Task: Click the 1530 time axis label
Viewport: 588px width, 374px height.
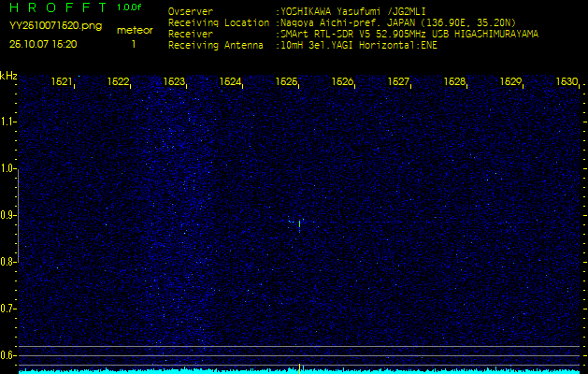Action: coord(566,82)
